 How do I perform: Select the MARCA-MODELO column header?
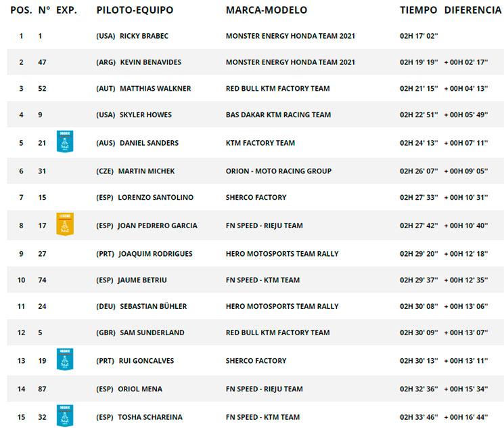point(267,10)
